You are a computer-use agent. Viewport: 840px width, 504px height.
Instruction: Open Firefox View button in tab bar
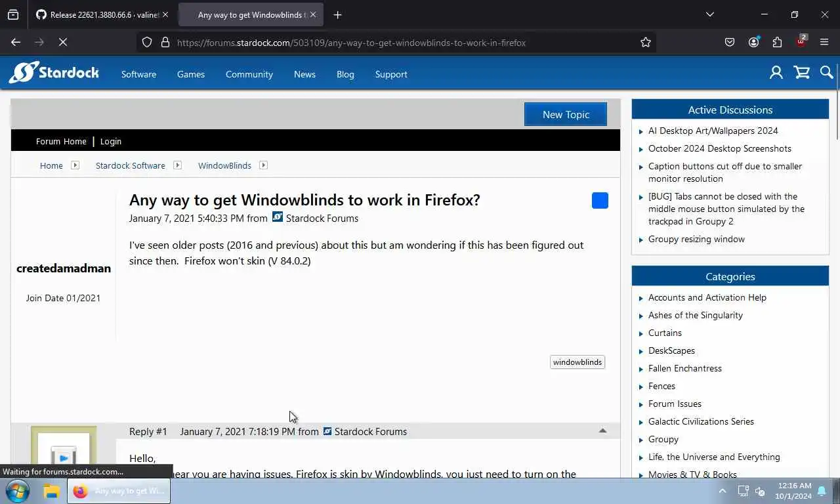tap(13, 14)
